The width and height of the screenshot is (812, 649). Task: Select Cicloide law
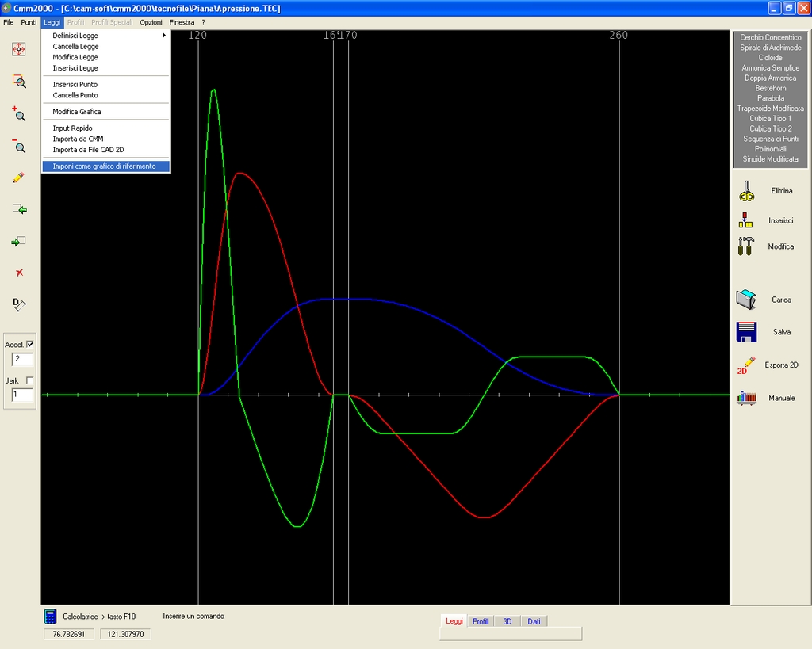coord(770,57)
